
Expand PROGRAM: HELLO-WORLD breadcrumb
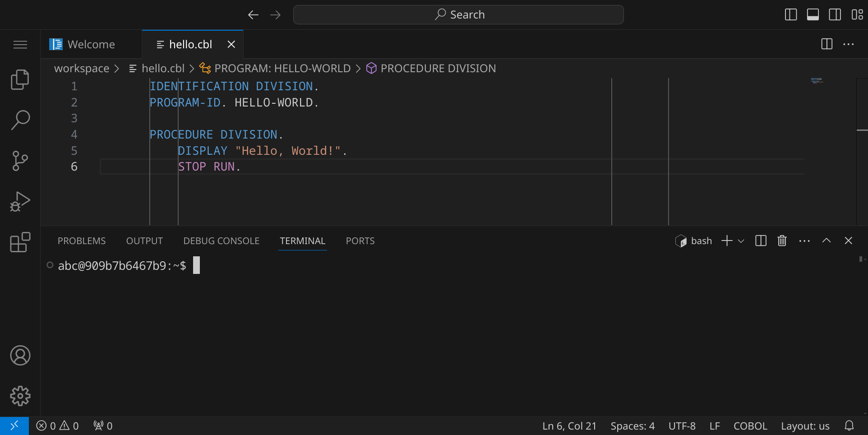pyautogui.click(x=282, y=69)
